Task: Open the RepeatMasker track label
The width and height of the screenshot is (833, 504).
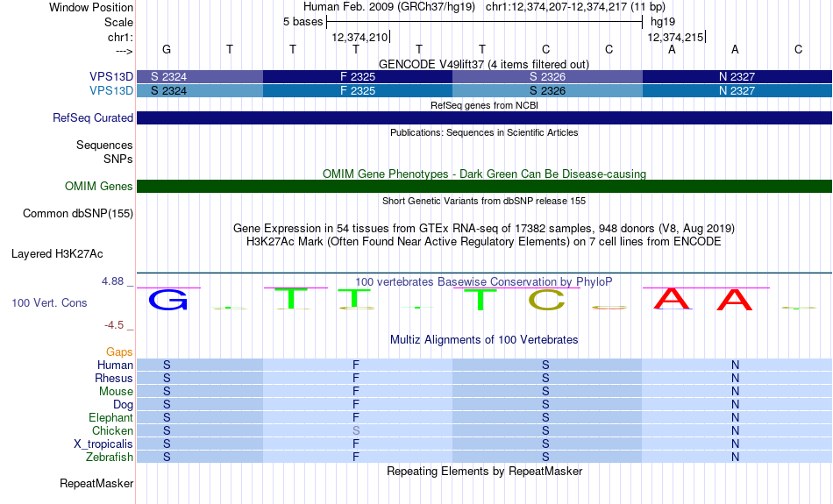Action: (96, 483)
